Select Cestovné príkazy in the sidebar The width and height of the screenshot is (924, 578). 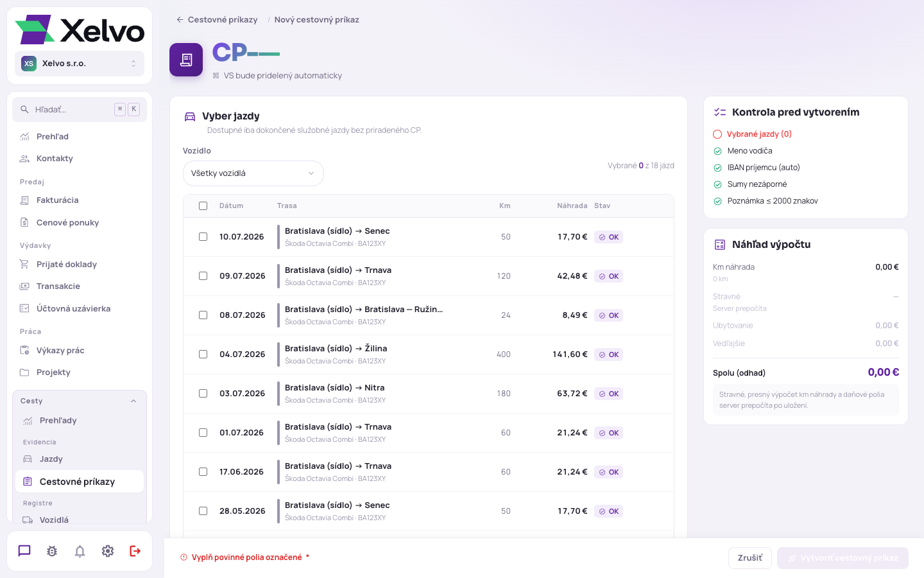pos(80,482)
